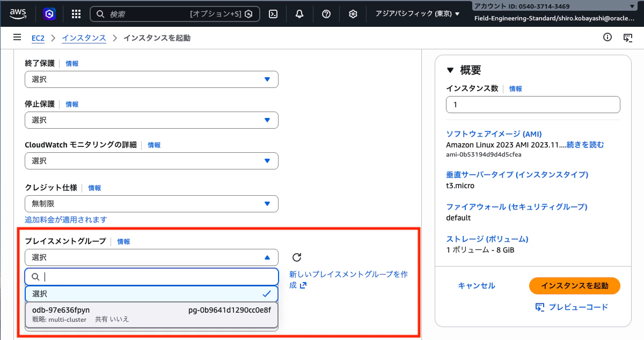Click the hexagon icon in the search field

click(x=248, y=14)
